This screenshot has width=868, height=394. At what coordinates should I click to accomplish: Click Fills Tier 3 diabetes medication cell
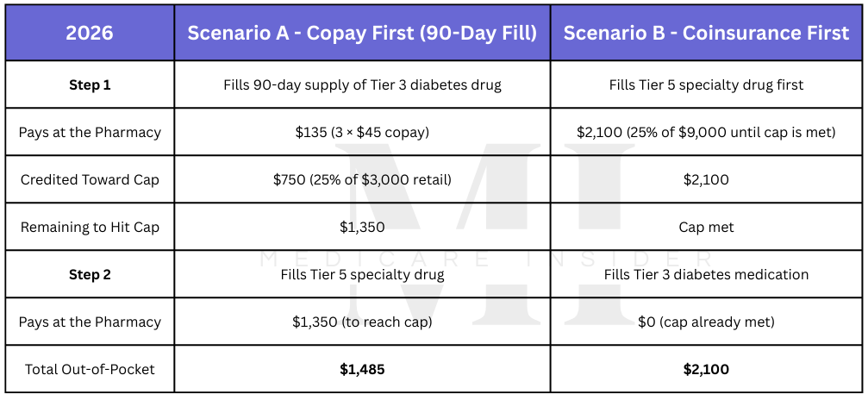coord(706,275)
